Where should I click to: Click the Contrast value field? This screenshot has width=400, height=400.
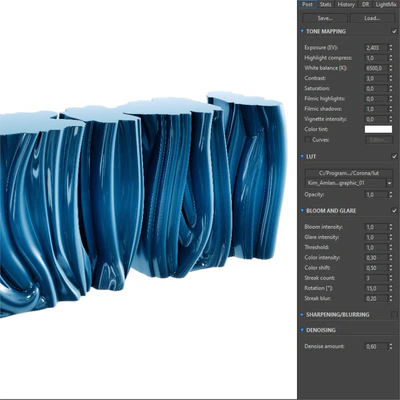coord(376,78)
